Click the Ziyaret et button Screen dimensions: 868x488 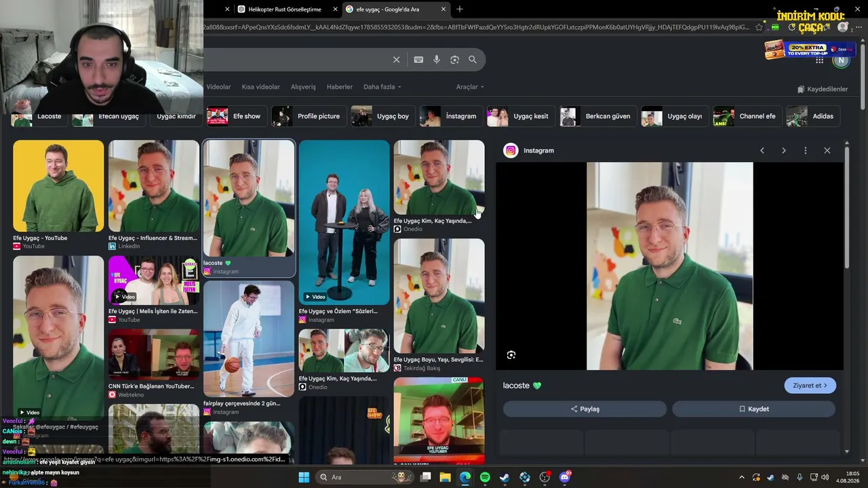pyautogui.click(x=810, y=386)
